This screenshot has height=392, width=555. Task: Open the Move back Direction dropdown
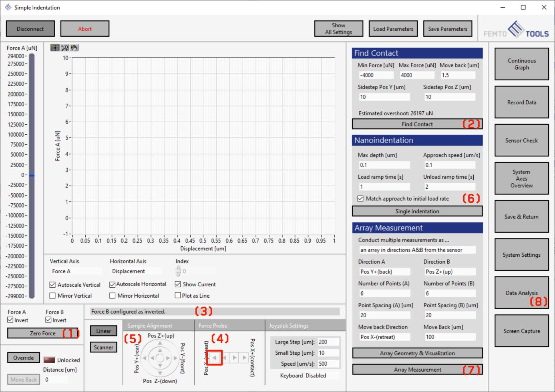pos(384,337)
